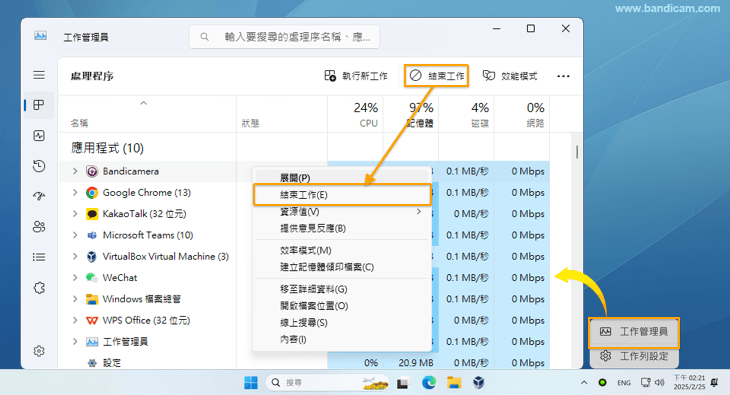Click the WPS Office app icon

tap(92, 320)
